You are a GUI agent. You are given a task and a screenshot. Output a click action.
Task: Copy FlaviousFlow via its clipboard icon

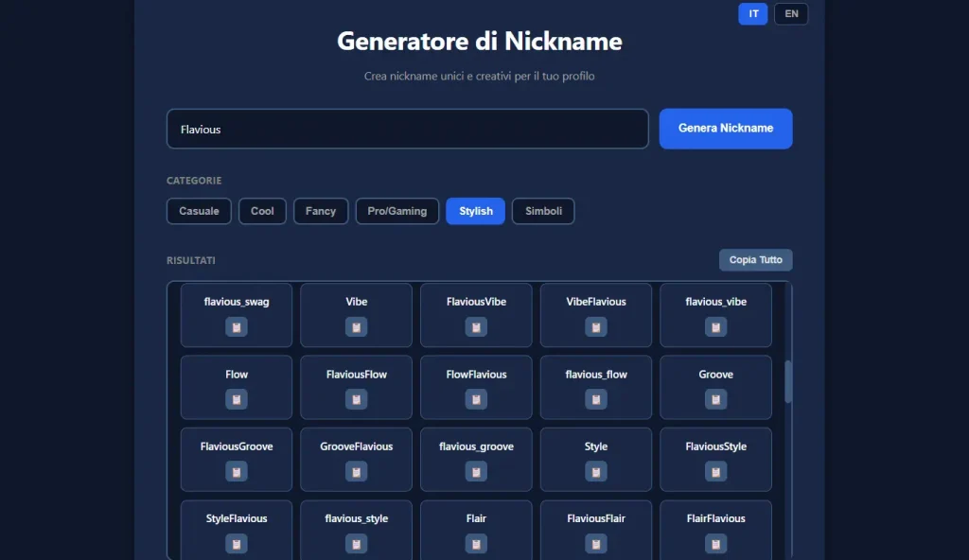pos(356,399)
